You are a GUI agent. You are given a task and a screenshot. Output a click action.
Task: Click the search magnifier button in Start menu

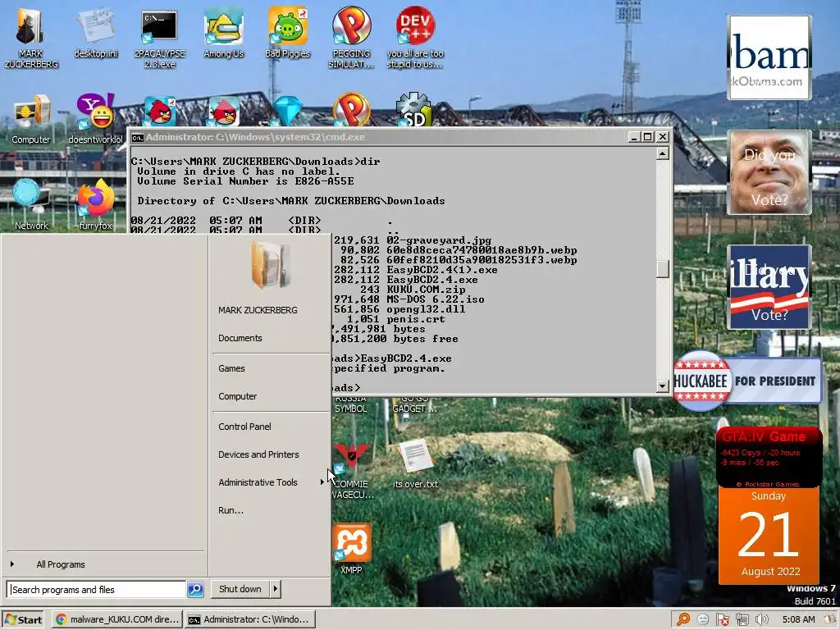195,589
